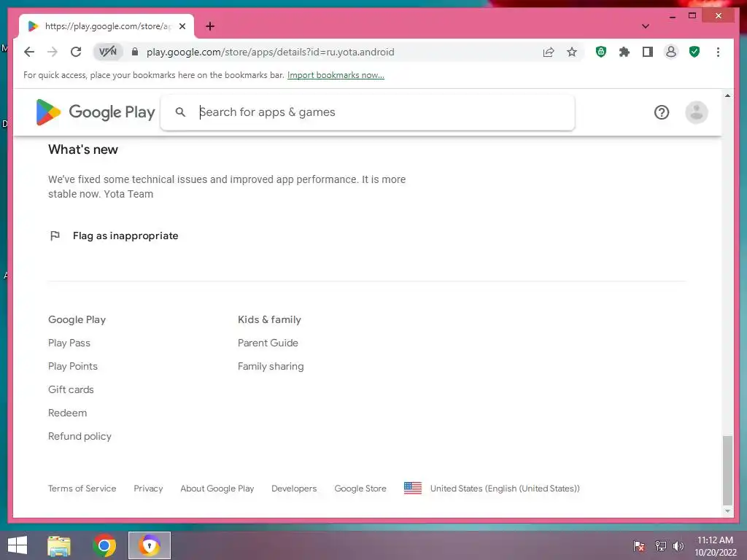The width and height of the screenshot is (747, 560).
Task: Click the volume speaker tray icon
Action: [678, 545]
